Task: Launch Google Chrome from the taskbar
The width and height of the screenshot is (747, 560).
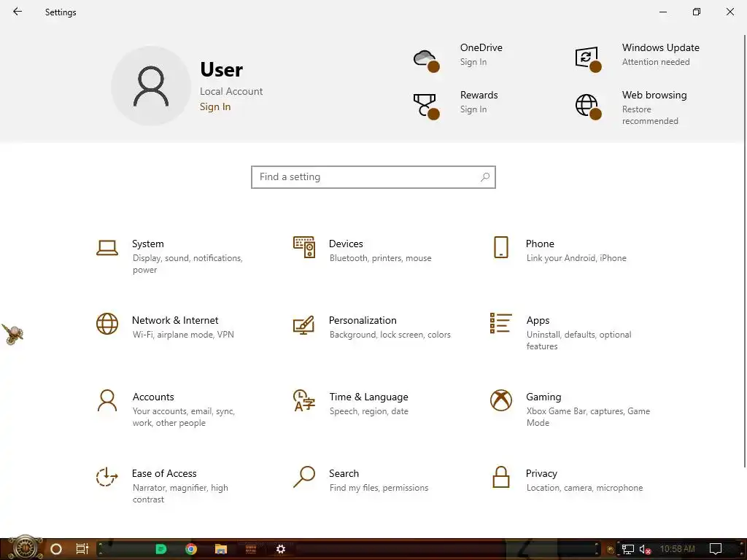Action: pos(191,549)
